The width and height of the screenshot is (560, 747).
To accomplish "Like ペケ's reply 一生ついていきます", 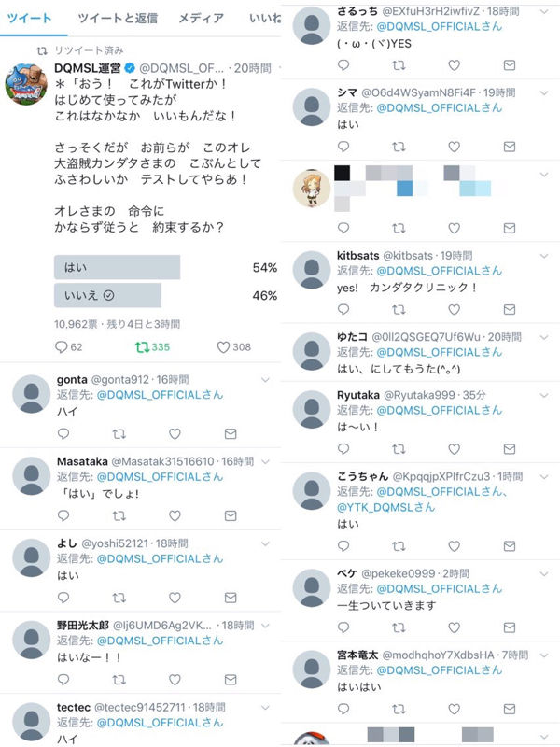I will point(455,627).
